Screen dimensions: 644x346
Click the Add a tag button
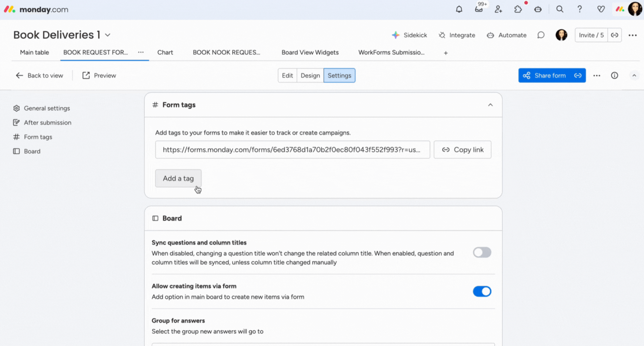[178, 178]
